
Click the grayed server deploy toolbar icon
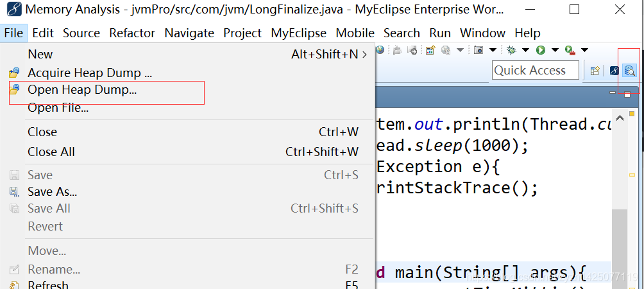pos(412,49)
